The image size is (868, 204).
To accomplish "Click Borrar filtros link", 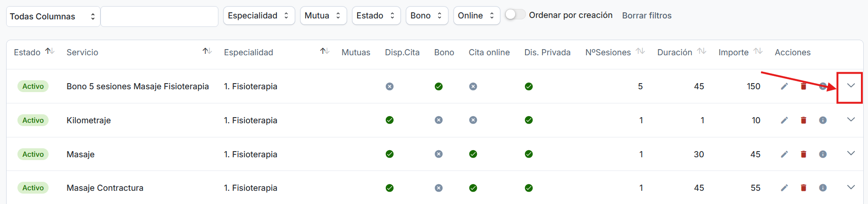I will pyautogui.click(x=647, y=16).
